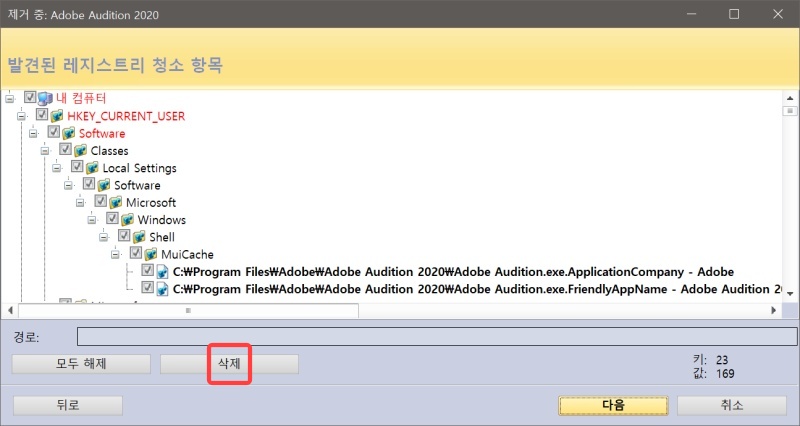This screenshot has width=800, height=426.
Task: Toggle the MuiCache checkbox
Action: tap(136, 253)
